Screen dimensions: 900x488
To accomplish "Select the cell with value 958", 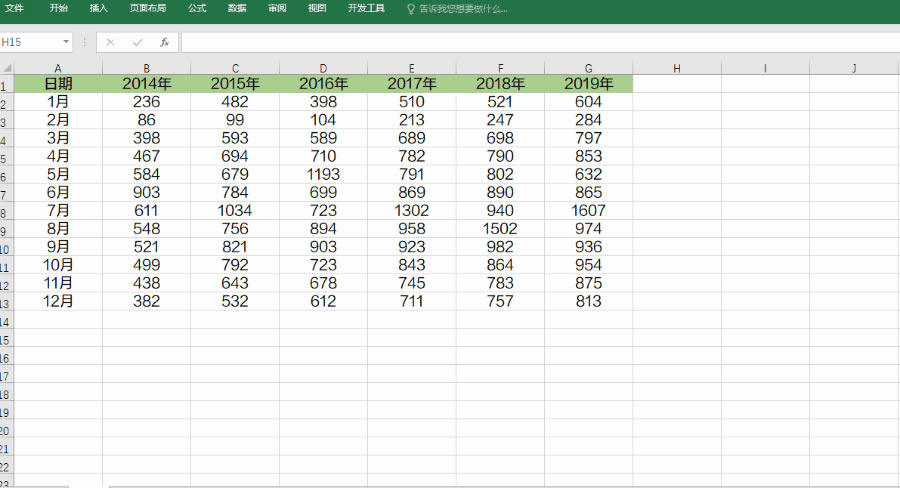I will coord(412,228).
